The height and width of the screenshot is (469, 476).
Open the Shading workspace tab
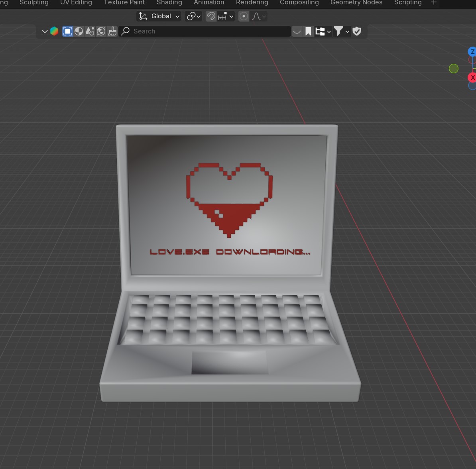click(x=169, y=3)
